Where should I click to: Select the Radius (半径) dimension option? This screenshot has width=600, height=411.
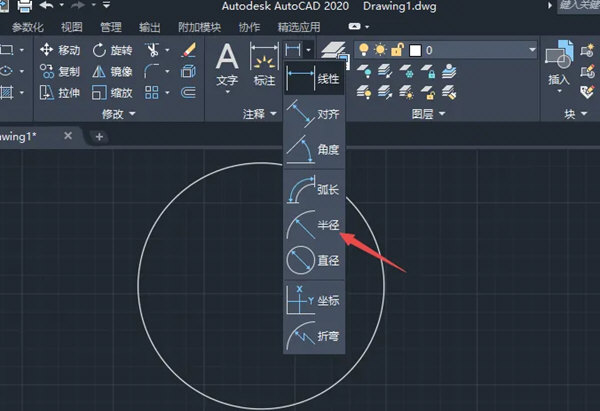(313, 225)
